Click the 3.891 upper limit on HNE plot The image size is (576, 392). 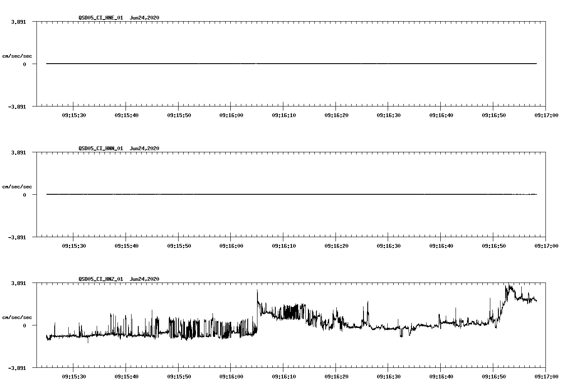18,22
